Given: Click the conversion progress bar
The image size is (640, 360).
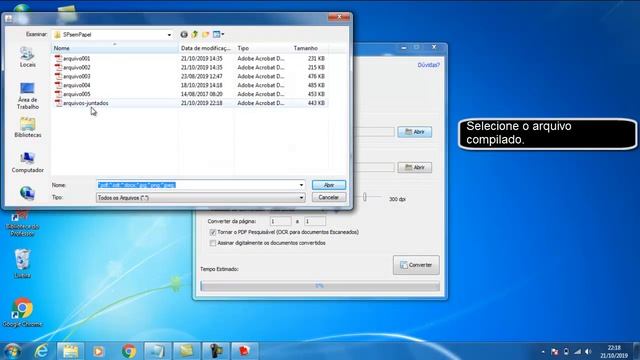Looking at the screenshot, I should tap(320, 286).
